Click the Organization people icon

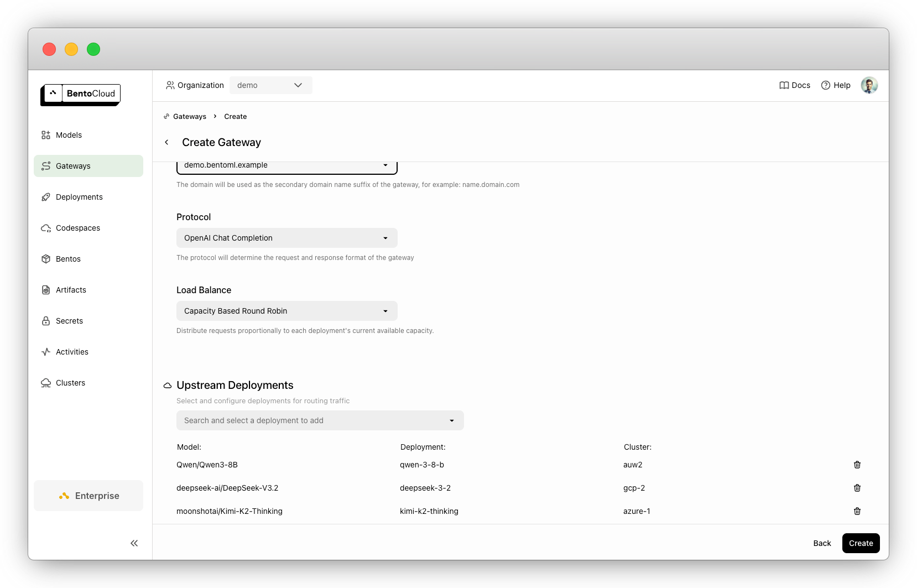coord(170,85)
